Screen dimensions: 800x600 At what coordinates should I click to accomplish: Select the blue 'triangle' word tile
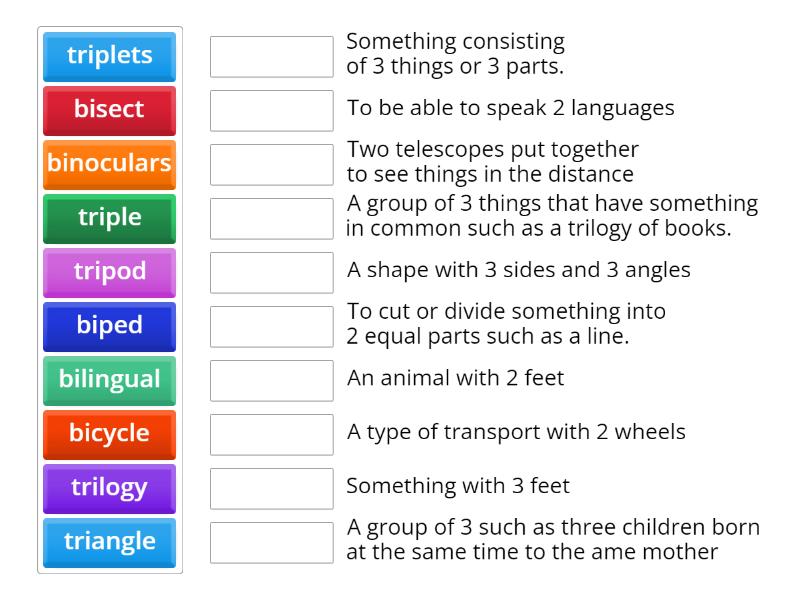[110, 542]
